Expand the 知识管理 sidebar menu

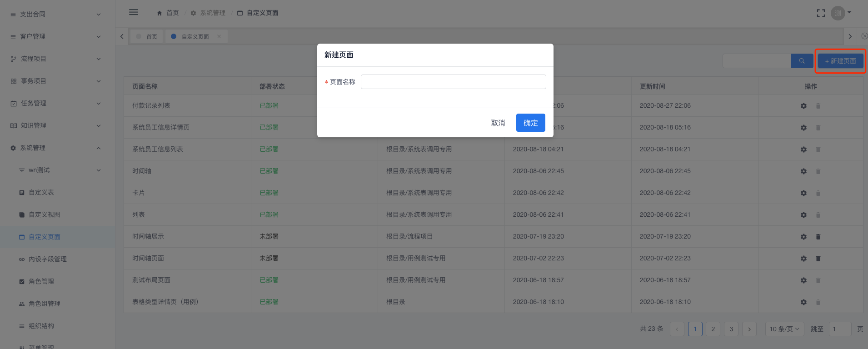coord(57,125)
